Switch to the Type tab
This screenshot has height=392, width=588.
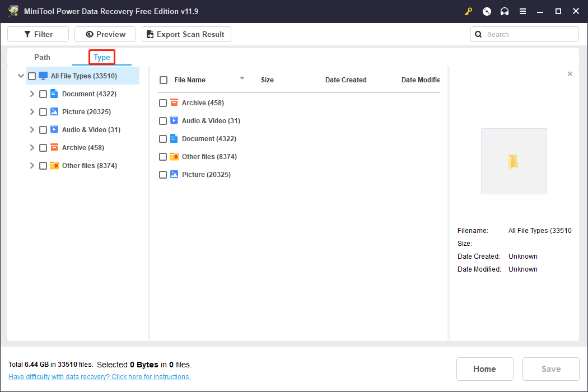click(102, 57)
